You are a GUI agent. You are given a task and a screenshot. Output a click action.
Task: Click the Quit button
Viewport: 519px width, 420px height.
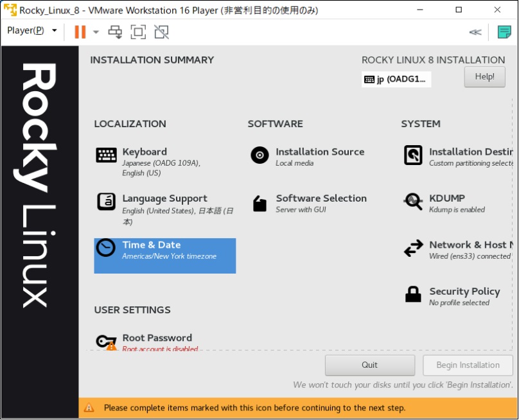369,365
